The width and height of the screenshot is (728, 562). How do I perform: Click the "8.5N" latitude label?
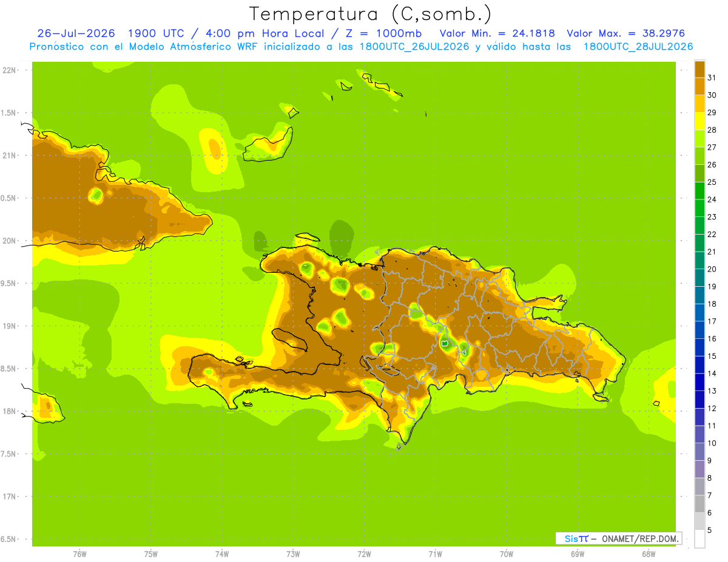[9, 369]
